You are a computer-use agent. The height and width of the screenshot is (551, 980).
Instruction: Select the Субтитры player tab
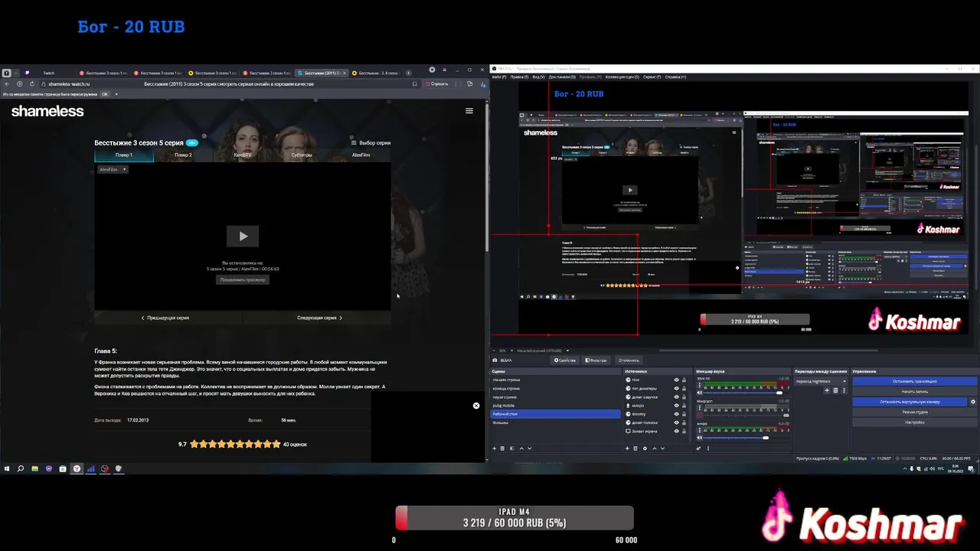pyautogui.click(x=302, y=155)
